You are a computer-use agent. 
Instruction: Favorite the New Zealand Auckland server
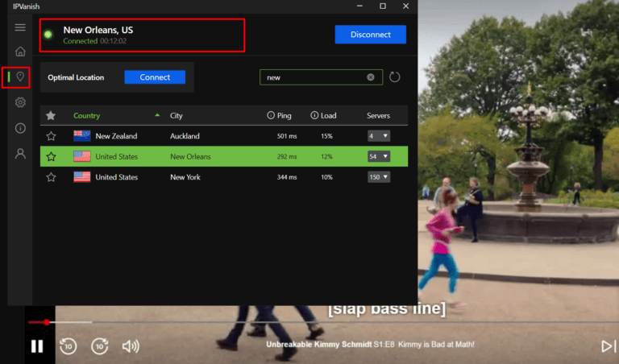point(51,136)
